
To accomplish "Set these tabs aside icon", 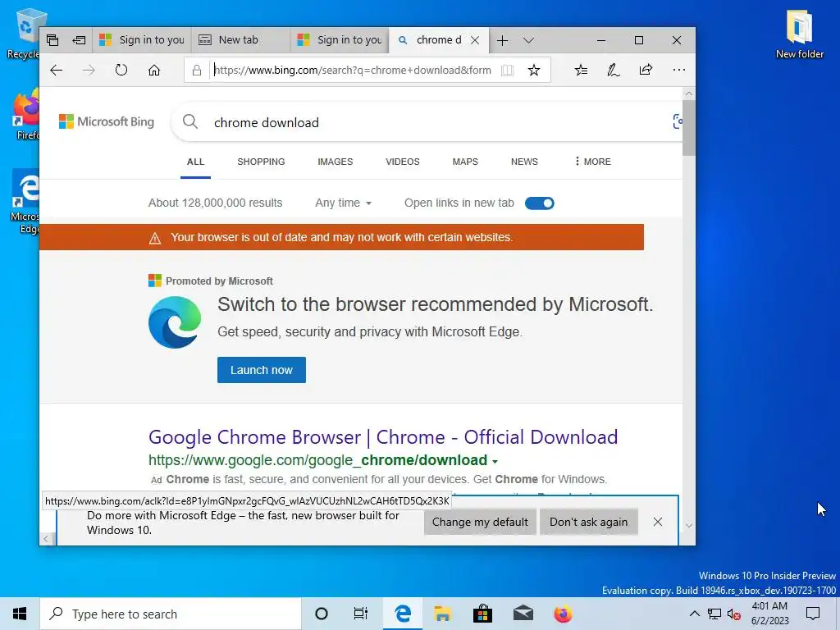I will [79, 40].
